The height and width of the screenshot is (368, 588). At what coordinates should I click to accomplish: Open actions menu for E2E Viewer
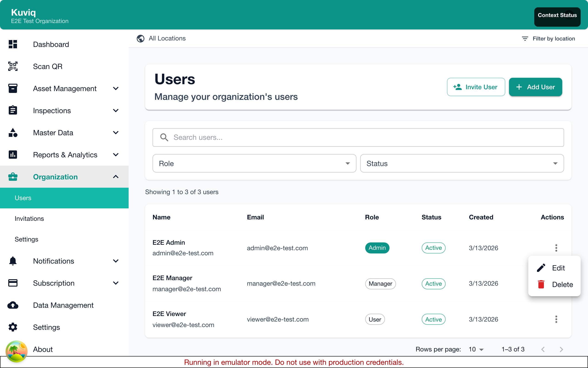pos(556,319)
